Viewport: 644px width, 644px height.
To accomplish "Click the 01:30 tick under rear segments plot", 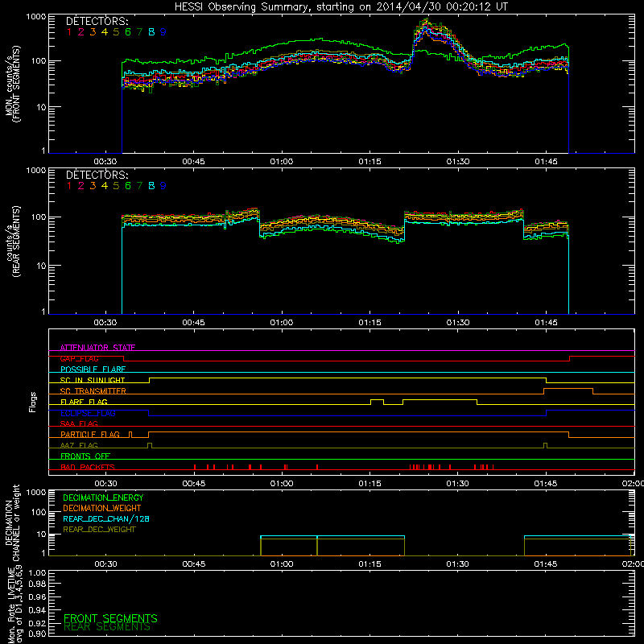I will pos(458,323).
